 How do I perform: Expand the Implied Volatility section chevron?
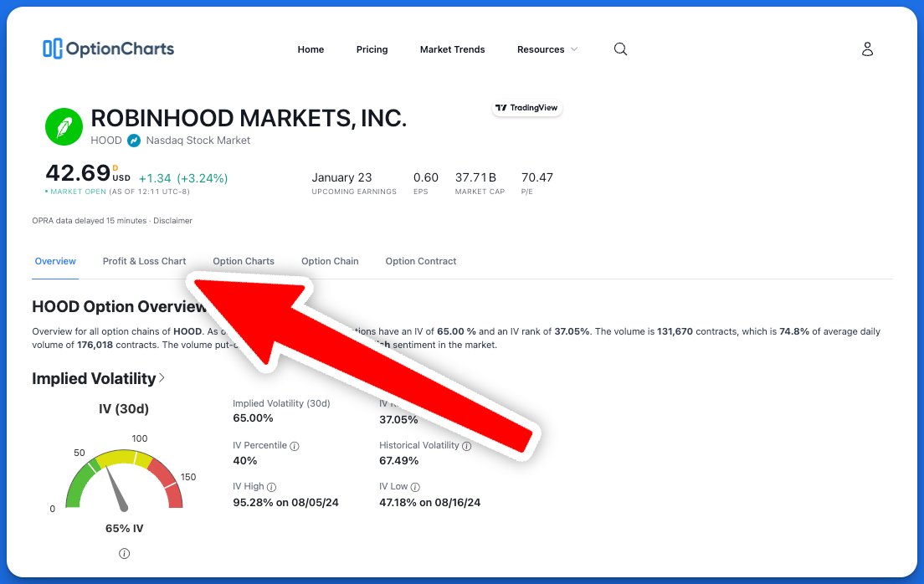(x=162, y=378)
